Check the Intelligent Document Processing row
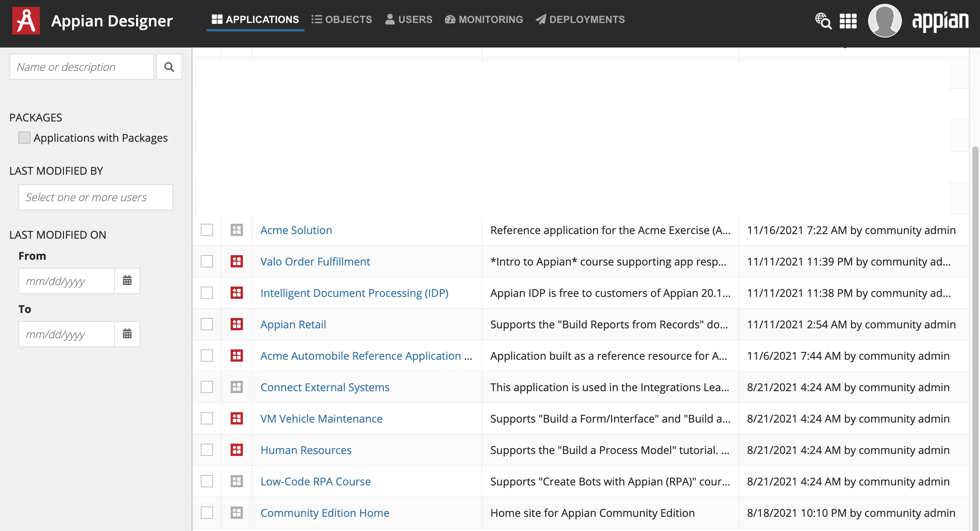 (x=207, y=293)
